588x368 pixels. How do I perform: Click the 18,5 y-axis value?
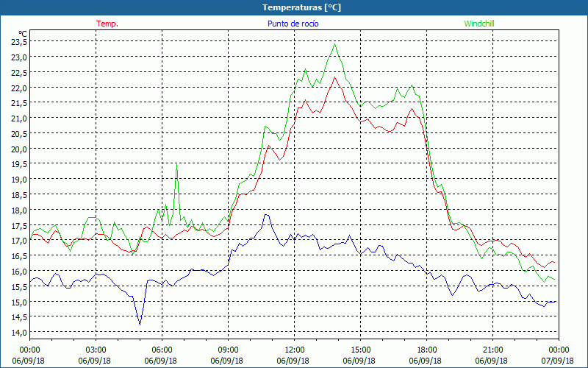click(x=19, y=195)
